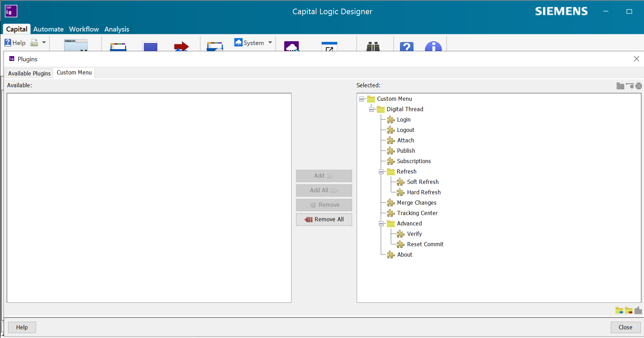Viewport: 644px width, 338px height.
Task: Click the yellow folder with red arrow
Action: coord(628,310)
